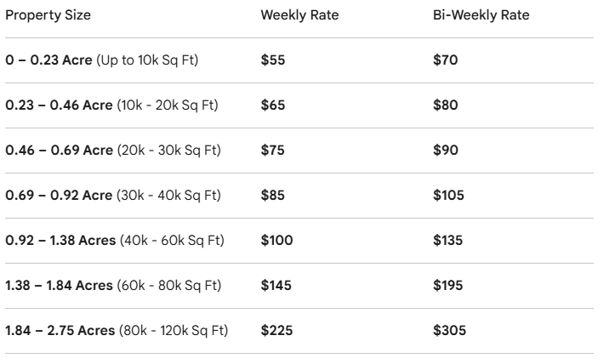Click the $70 bi-weekly rate cell
This screenshot has height=364, width=604.
[x=445, y=60]
